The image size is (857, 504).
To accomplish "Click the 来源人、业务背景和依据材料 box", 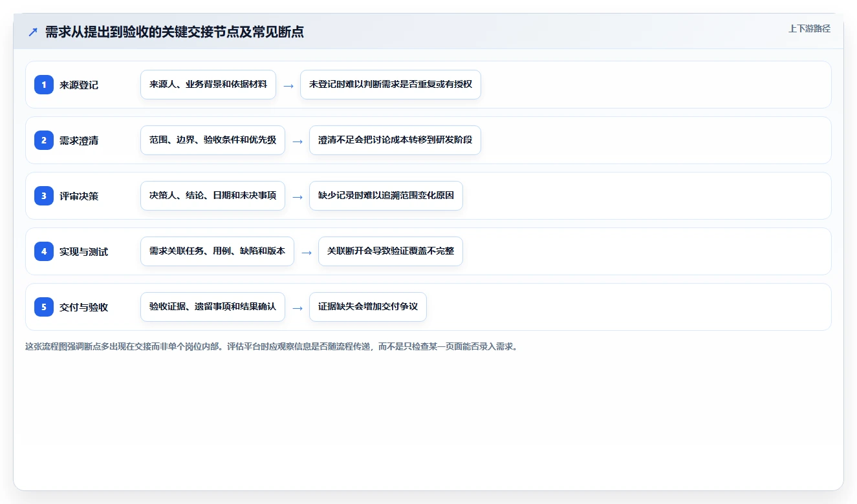I will (208, 85).
